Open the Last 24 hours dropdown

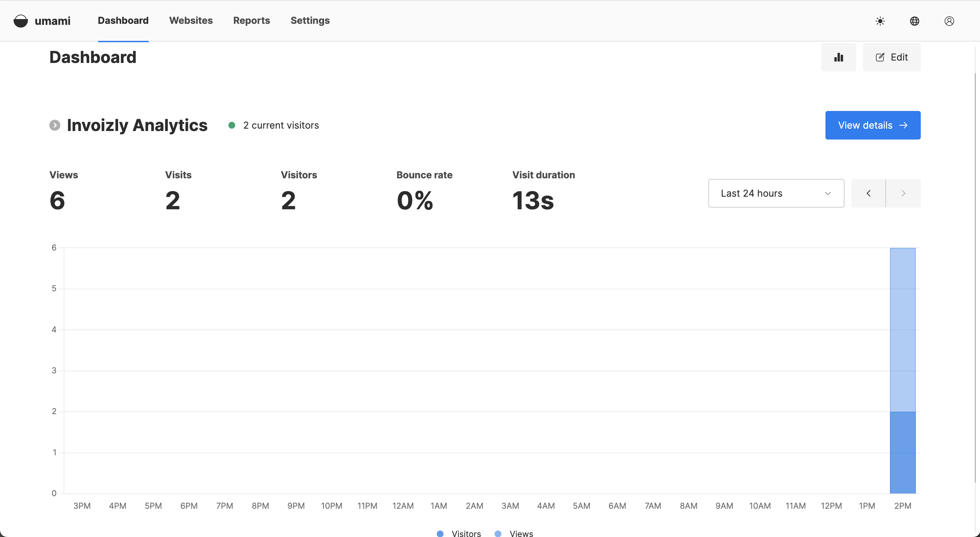[x=776, y=193]
